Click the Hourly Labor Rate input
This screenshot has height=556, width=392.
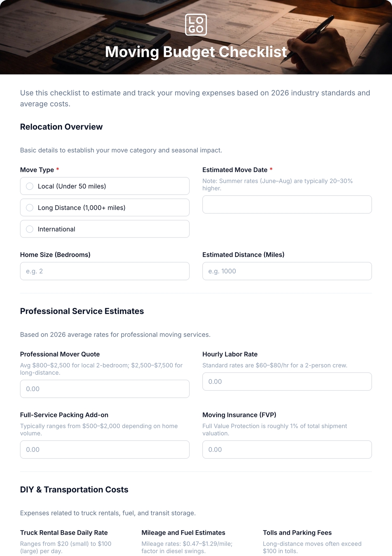(287, 381)
